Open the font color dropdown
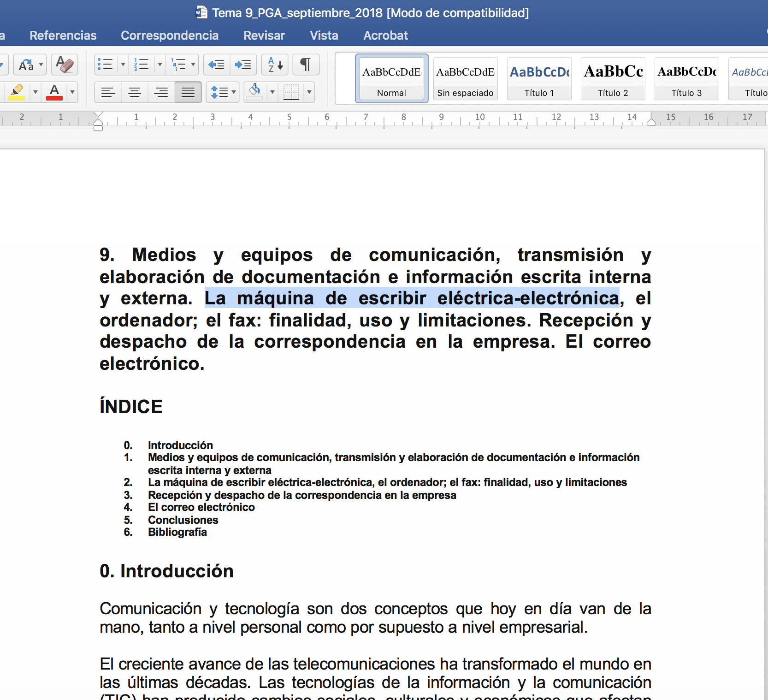The height and width of the screenshot is (700, 768). pos(72,92)
